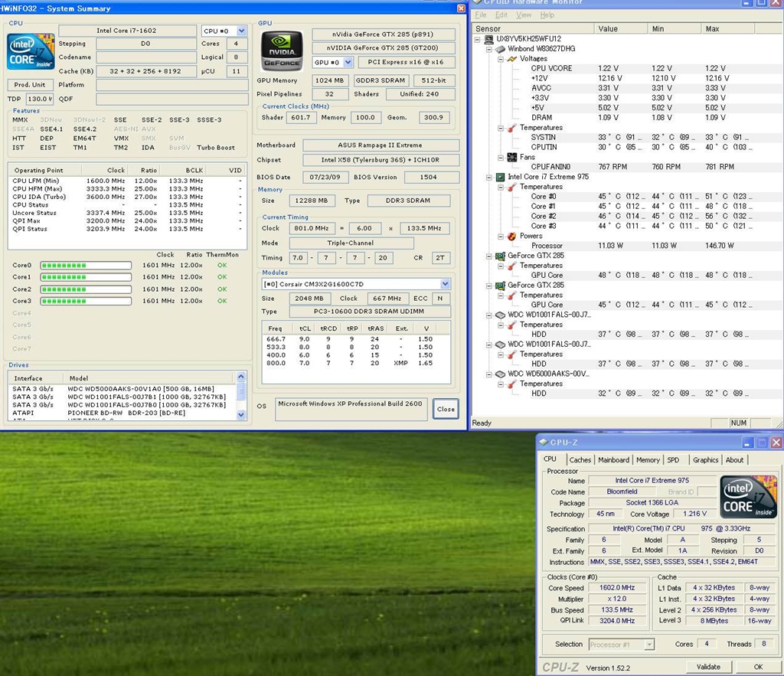
Task: Open the Corsair CM3X2G1600C7D module dropdown
Action: (x=445, y=284)
